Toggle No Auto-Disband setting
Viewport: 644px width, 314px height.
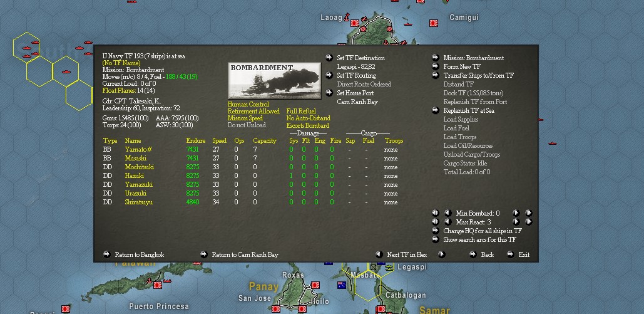click(308, 118)
